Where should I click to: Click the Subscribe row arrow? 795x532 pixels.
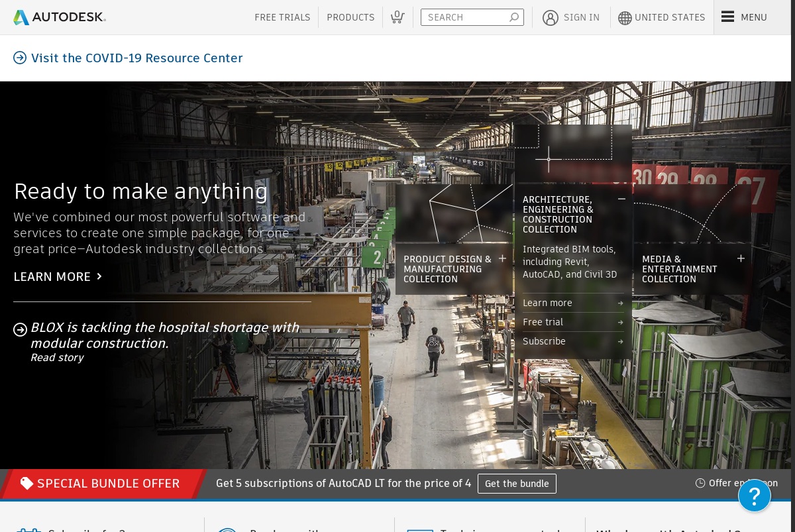(620, 341)
